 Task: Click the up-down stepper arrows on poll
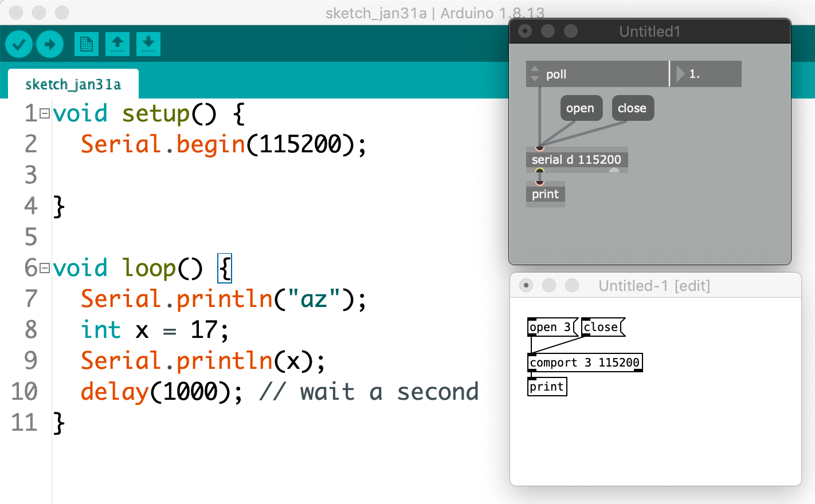tap(535, 73)
